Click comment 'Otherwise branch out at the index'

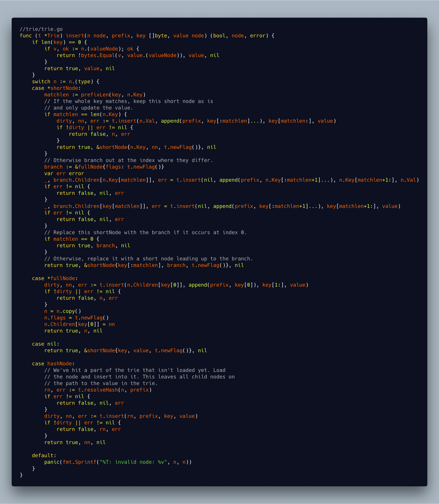click(129, 160)
